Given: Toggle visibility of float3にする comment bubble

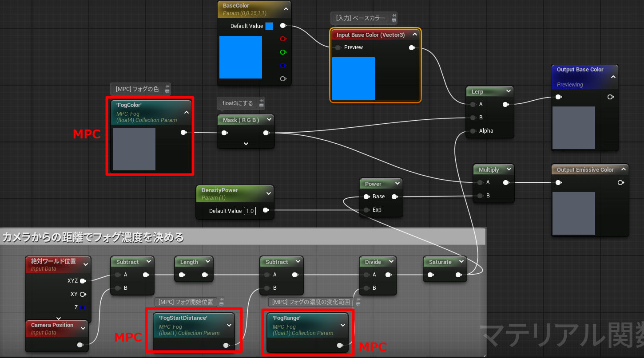Looking at the screenshot, I should coord(261,106).
